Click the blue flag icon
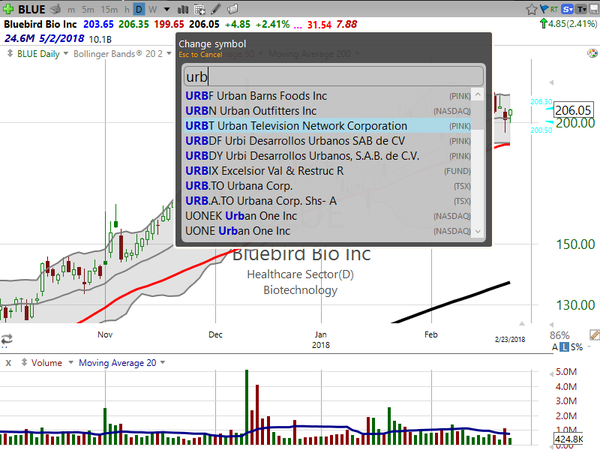 [544, 9]
